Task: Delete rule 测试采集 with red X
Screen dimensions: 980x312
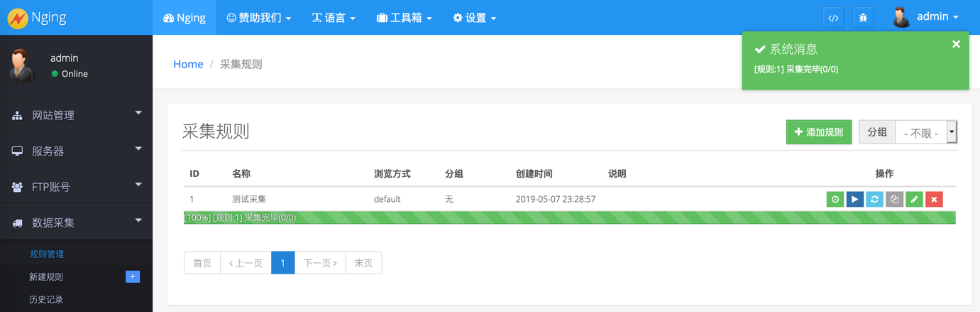Action: coord(935,200)
